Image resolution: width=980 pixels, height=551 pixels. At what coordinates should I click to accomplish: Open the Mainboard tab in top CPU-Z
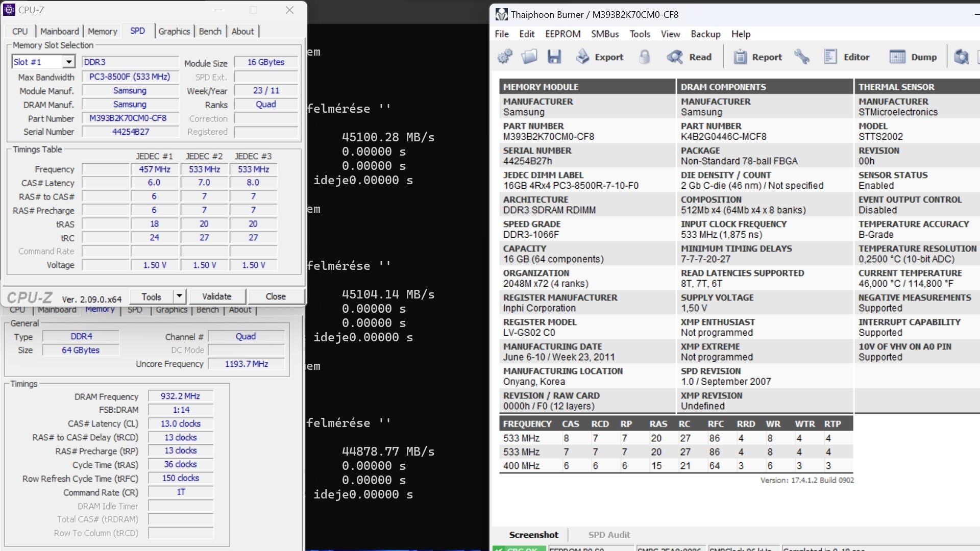tap(60, 31)
